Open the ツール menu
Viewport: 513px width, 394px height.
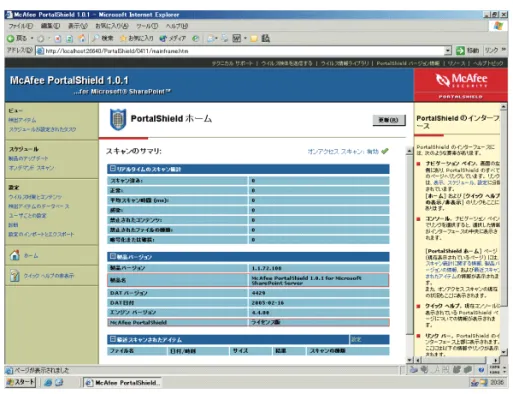[x=147, y=26]
